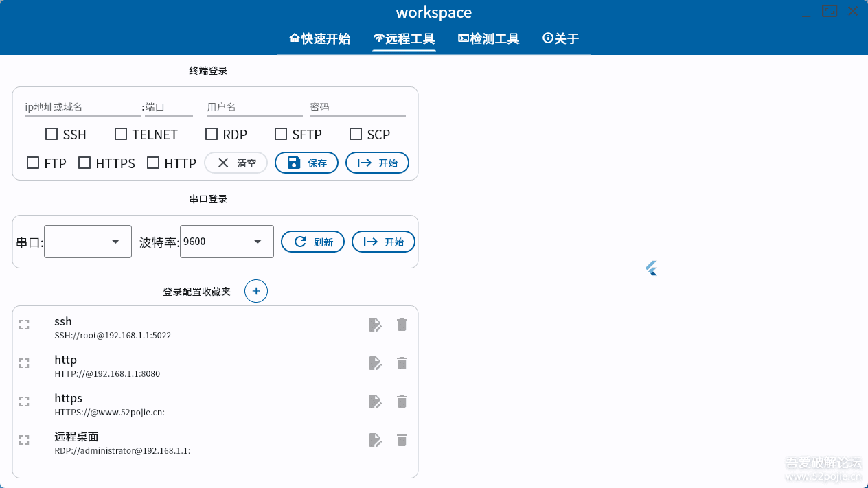Open the 波特率 baud rate dropdown

(x=227, y=241)
